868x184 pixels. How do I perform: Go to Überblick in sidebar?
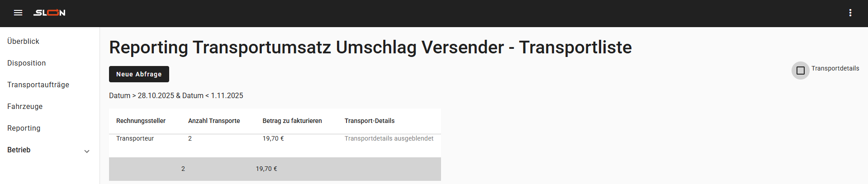tap(24, 41)
